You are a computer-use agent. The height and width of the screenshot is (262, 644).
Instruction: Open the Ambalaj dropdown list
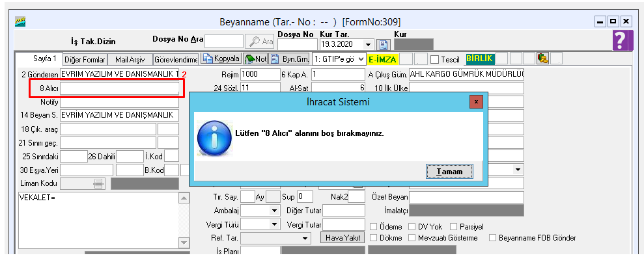273,211
